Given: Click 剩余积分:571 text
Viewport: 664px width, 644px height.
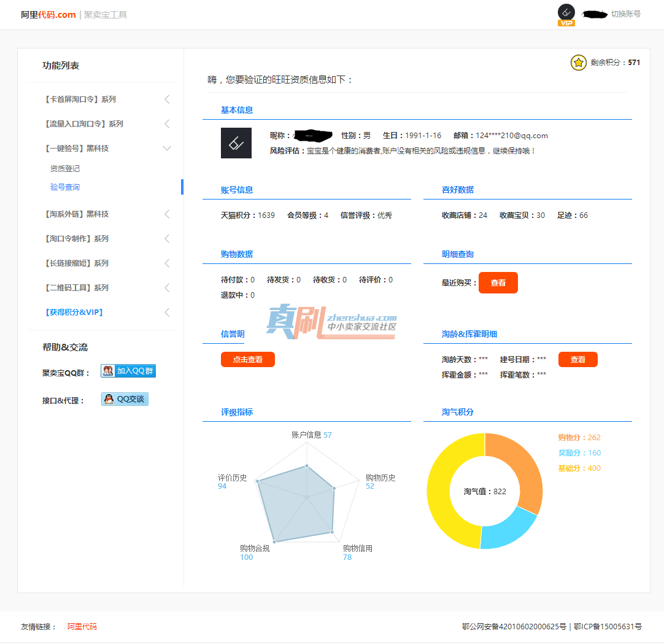Looking at the screenshot, I should click(x=615, y=62).
